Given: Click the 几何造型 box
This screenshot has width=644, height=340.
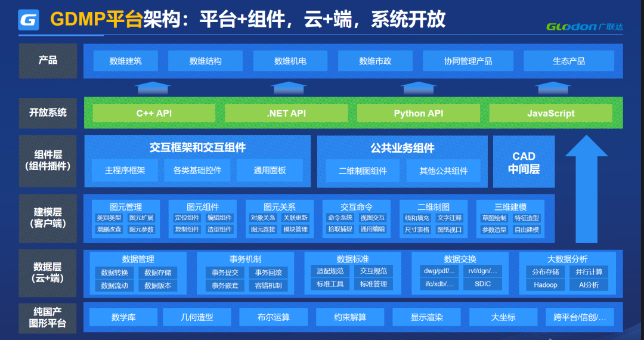Looking at the screenshot, I should (197, 317).
